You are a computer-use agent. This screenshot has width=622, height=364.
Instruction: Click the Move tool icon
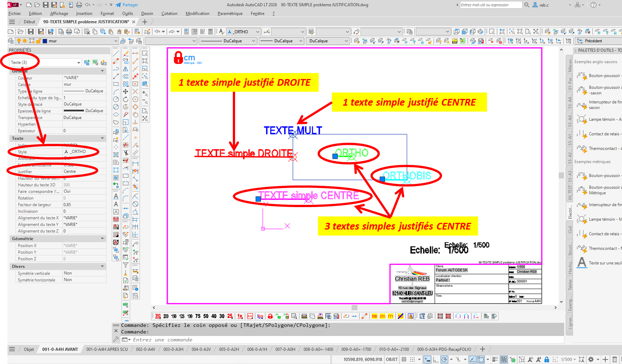(x=126, y=91)
